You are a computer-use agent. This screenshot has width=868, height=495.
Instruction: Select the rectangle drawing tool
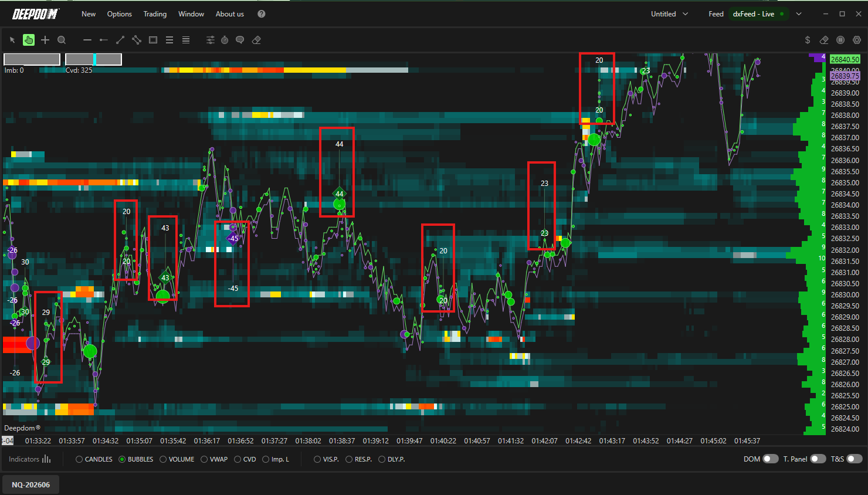click(153, 40)
